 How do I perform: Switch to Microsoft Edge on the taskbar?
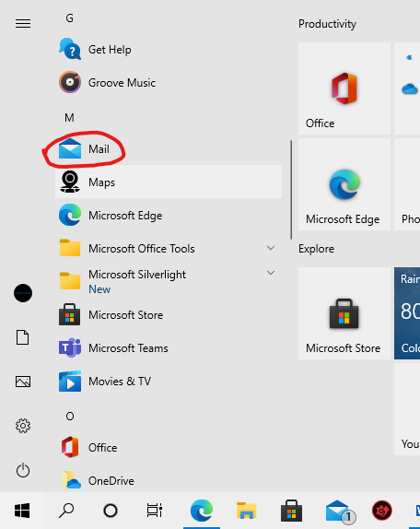pyautogui.click(x=202, y=511)
